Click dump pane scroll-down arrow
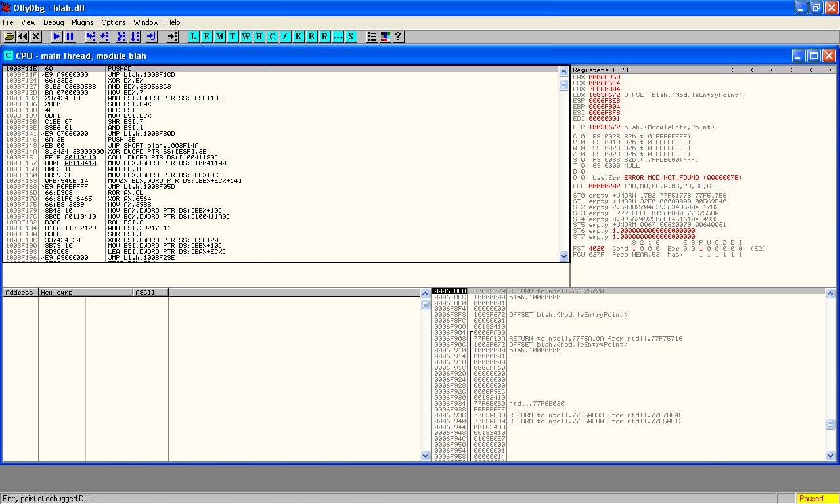The width and height of the screenshot is (840, 504). click(425, 455)
